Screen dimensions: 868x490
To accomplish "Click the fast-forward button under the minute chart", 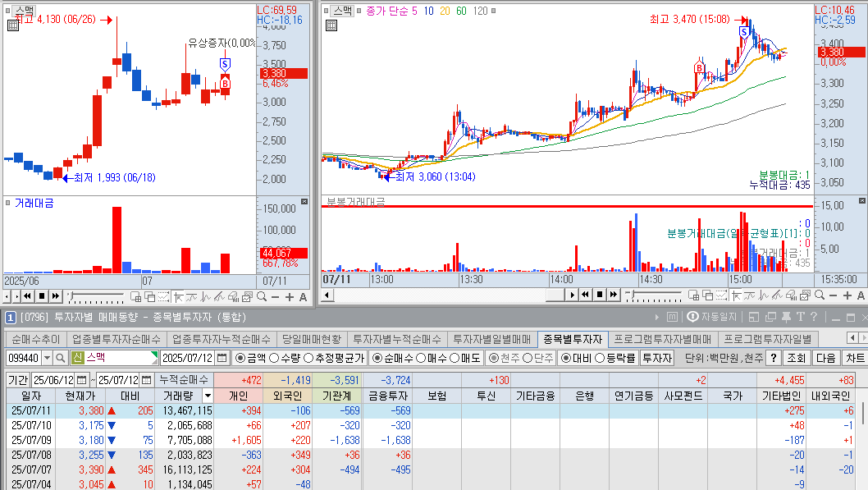I will click(x=614, y=295).
